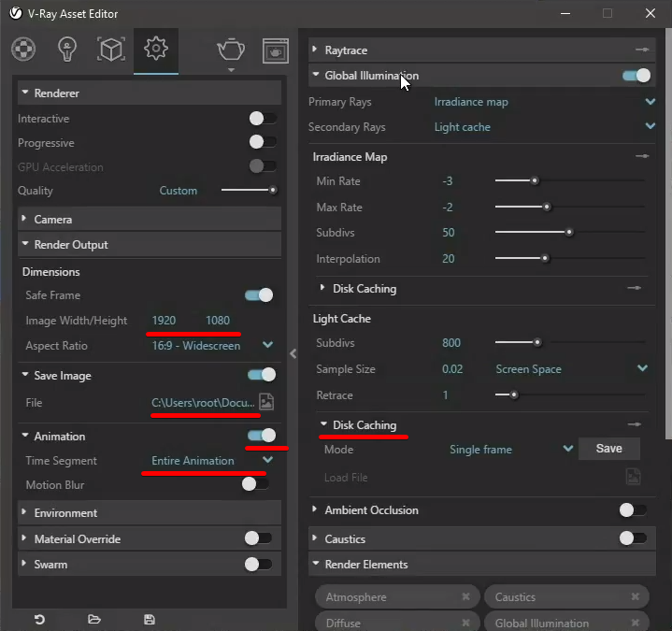Toggle the Interactive renderer switch
672x631 pixels.
[x=262, y=119]
